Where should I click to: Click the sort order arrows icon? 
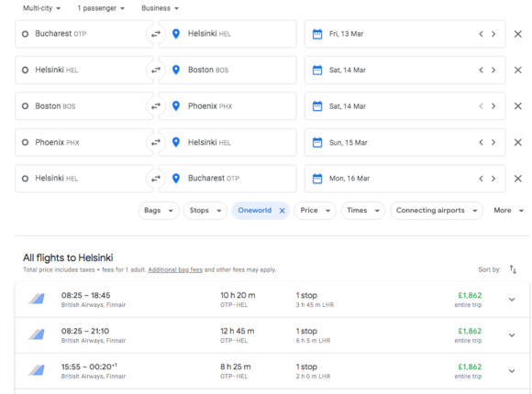click(x=513, y=269)
